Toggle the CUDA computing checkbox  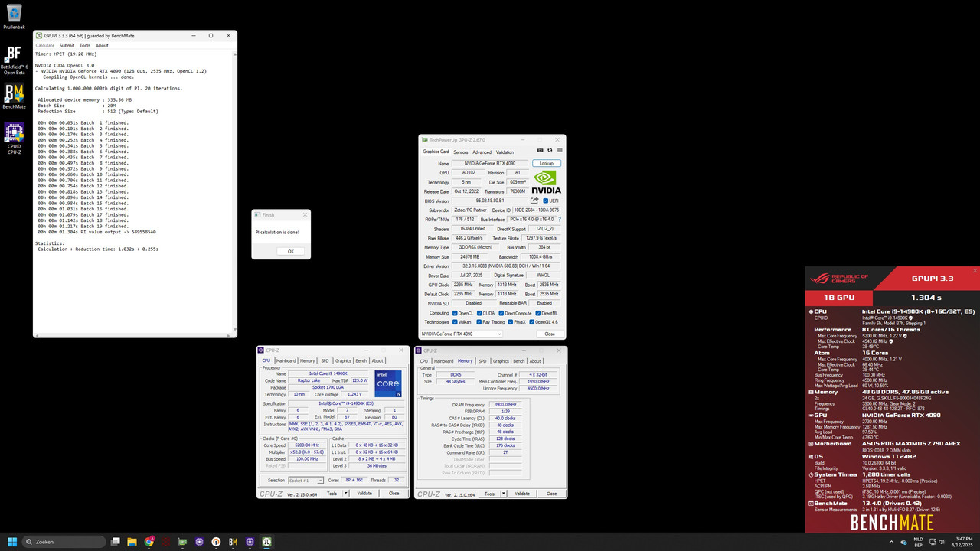[479, 313]
